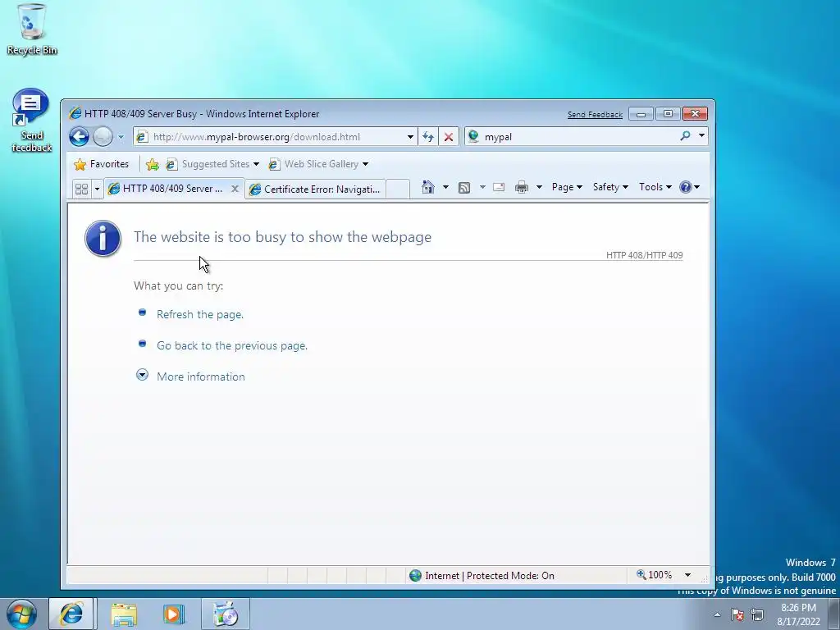This screenshot has height=630, width=840.
Task: Open the Web Slice Gallery dropdown
Action: 318,164
